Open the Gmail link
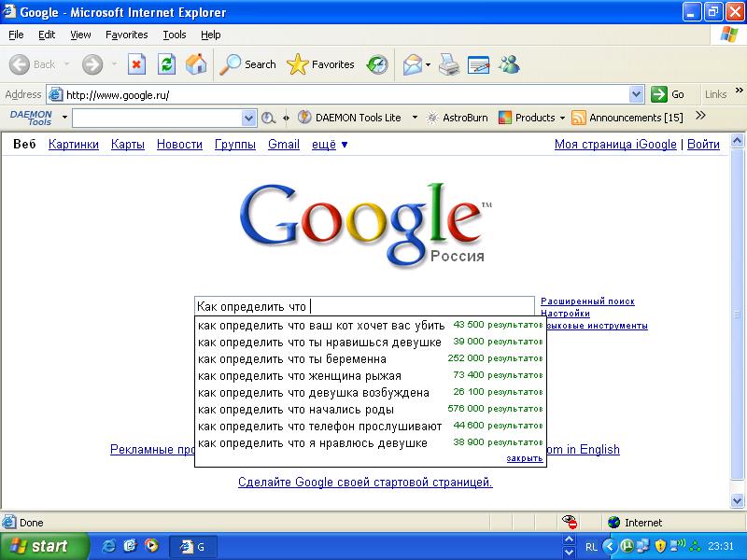Viewport: 747px width, 560px height. point(284,145)
